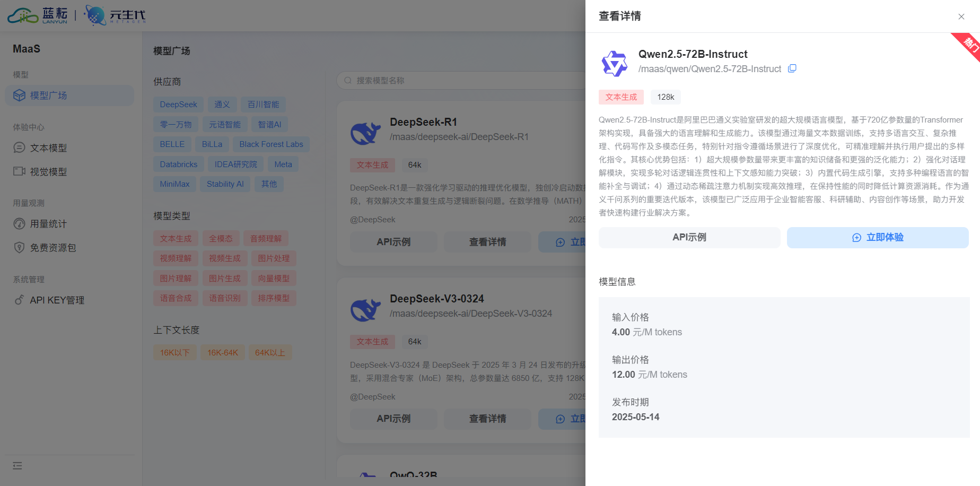Screen dimensions: 980x486
Task: Filter model type by 语音合成
Action: [x=176, y=298]
